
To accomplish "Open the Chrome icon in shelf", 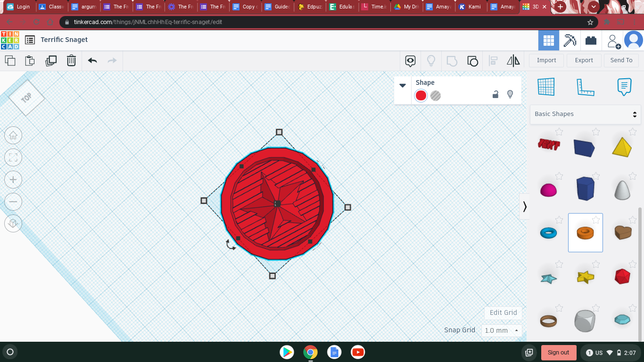I will tap(310, 352).
